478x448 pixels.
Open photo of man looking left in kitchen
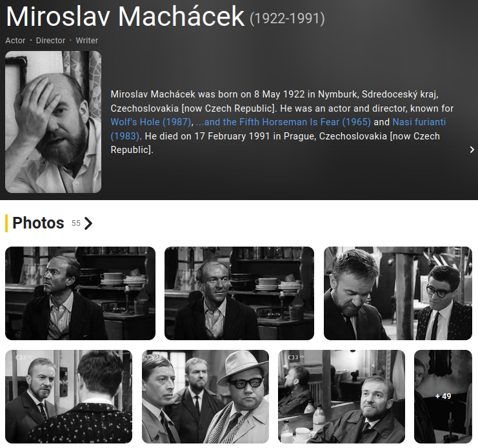click(x=80, y=293)
